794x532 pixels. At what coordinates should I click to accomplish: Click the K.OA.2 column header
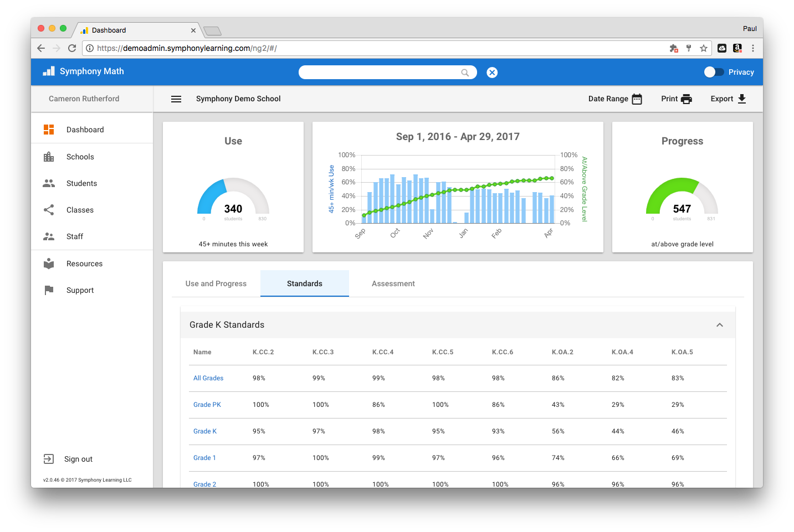(562, 352)
